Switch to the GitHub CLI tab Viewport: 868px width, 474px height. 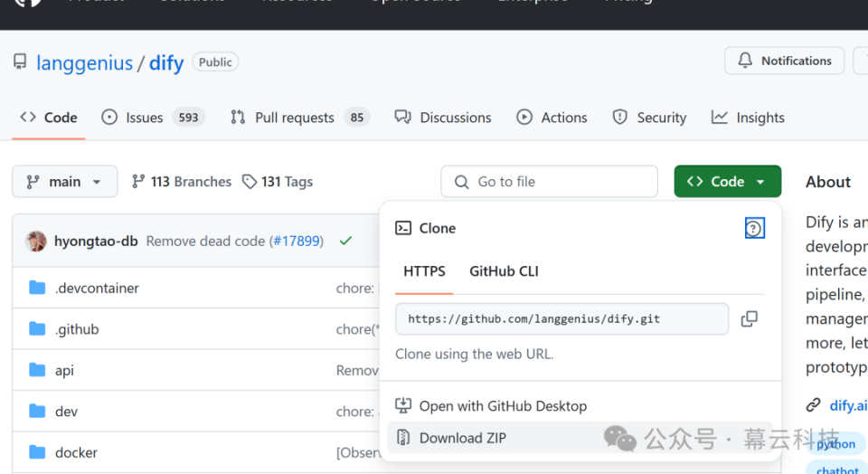coord(504,271)
